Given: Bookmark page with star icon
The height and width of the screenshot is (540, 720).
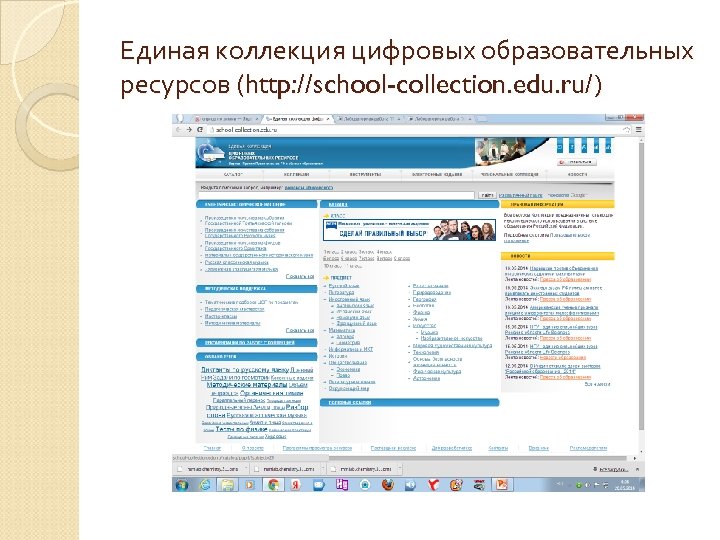Looking at the screenshot, I should click(x=626, y=130).
